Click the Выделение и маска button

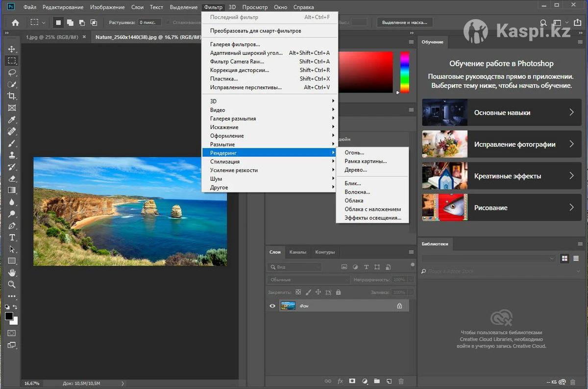[x=405, y=23]
